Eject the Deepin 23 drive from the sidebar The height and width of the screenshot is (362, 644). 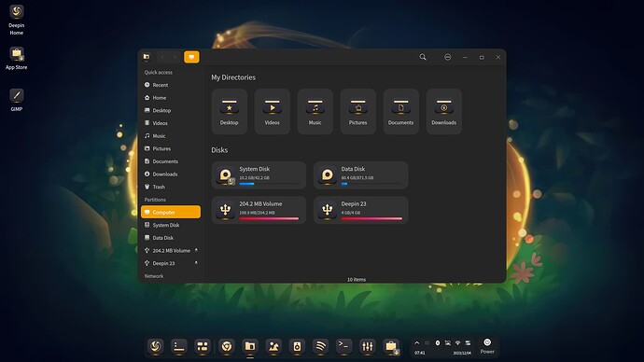[196, 263]
